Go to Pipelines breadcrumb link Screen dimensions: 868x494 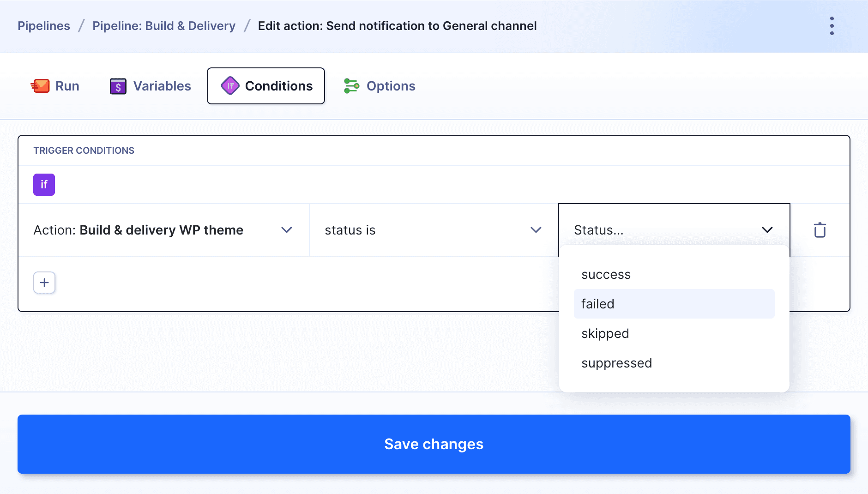[x=44, y=26]
